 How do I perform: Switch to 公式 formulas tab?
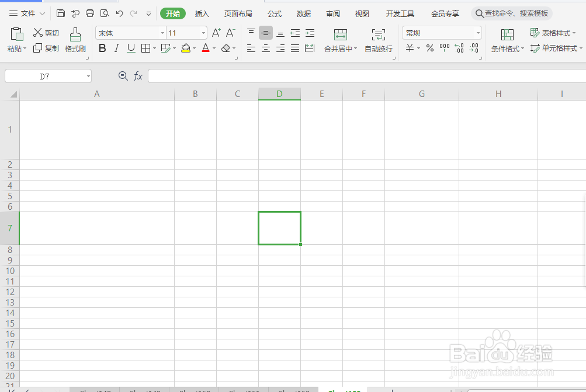click(275, 14)
